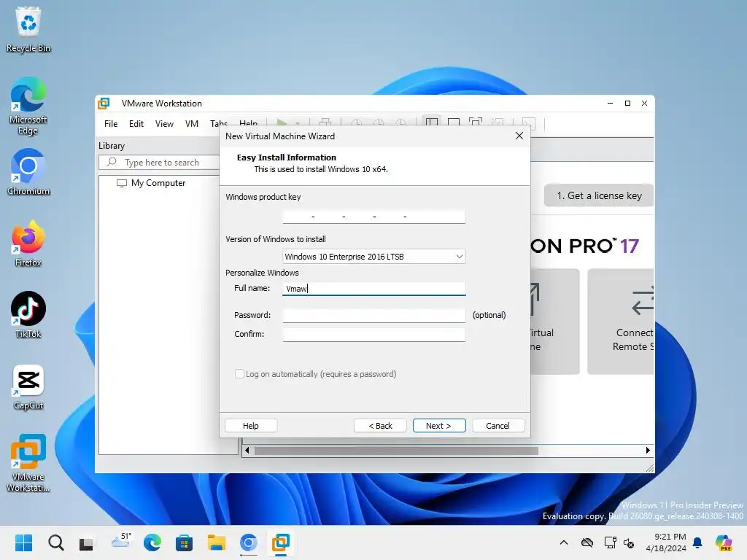Image resolution: width=747 pixels, height=560 pixels.
Task: Open the VM menu
Action: pyautogui.click(x=192, y=124)
